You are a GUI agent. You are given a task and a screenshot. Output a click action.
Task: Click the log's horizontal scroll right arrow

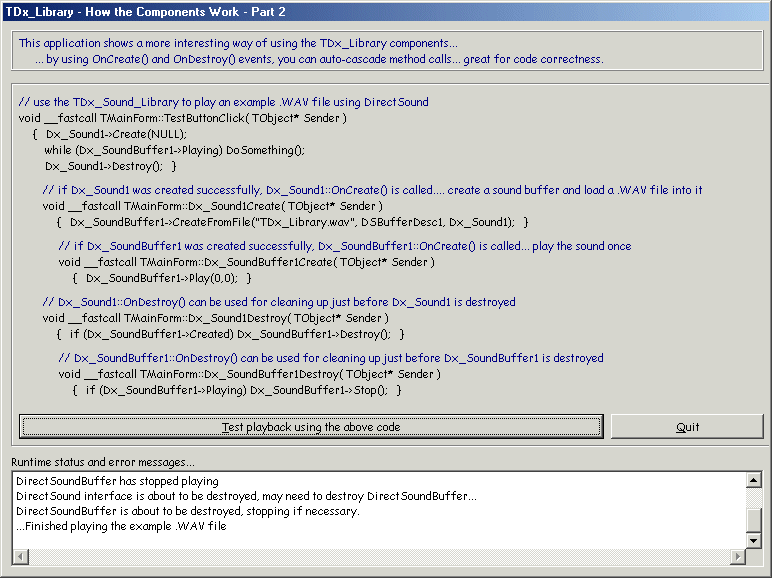point(739,556)
